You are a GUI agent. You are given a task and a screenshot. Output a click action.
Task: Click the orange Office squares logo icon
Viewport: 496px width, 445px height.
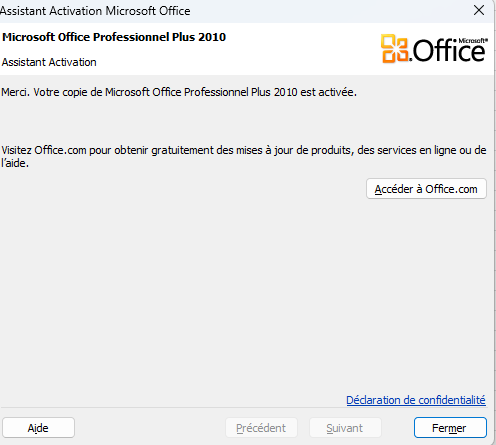(x=395, y=49)
